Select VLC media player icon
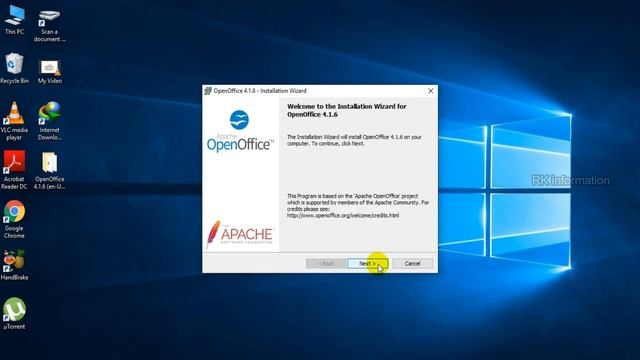 (14, 121)
